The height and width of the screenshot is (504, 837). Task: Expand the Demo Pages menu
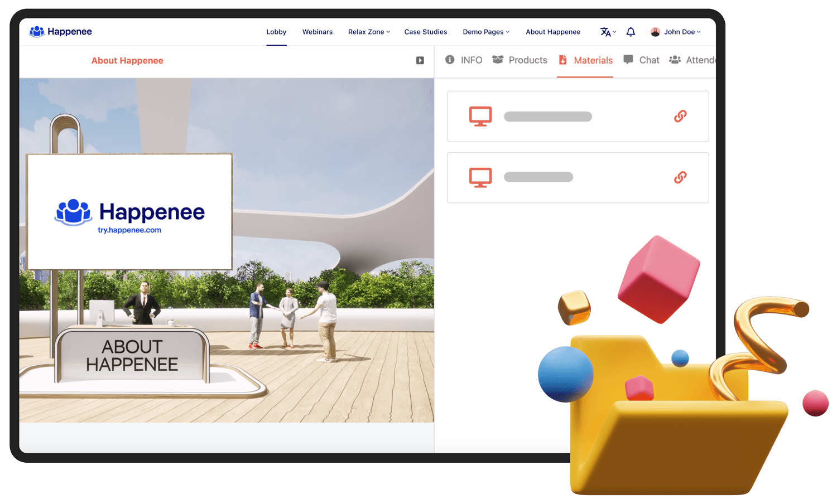[x=486, y=32]
